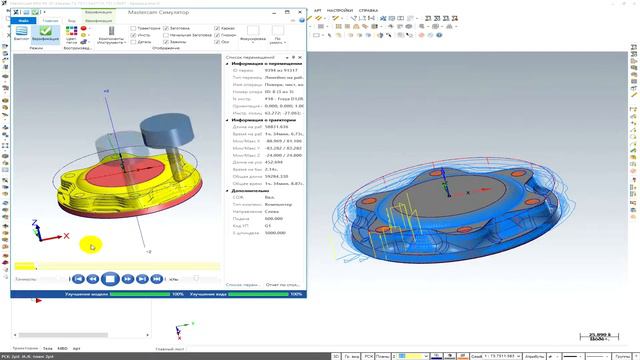The width and height of the screenshot is (640, 360).
Task: Toggle the Оси axes checkbox
Action: (x=217, y=42)
